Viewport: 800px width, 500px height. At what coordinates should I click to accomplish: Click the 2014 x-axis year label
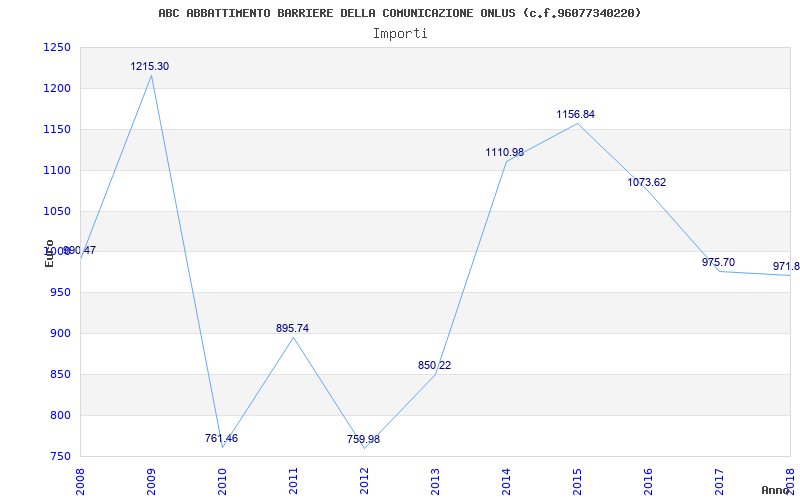click(x=506, y=481)
